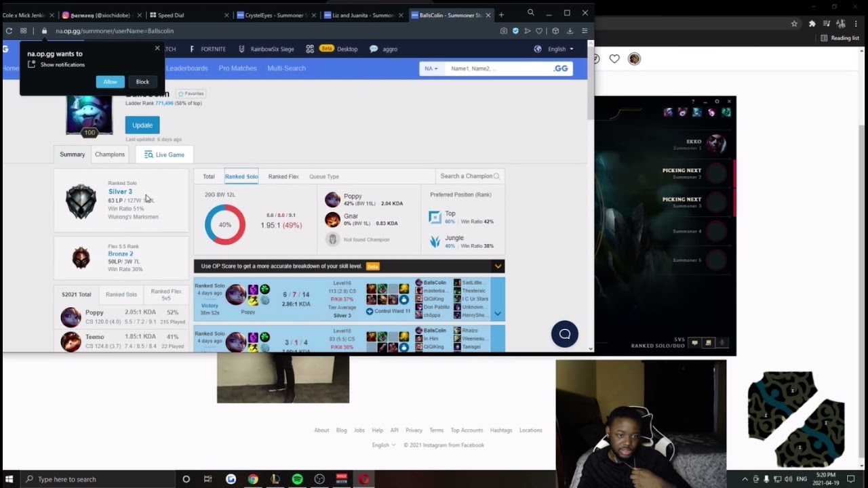This screenshot has height=488, width=868.
Task: Add summoner to Favorites
Action: [191, 94]
